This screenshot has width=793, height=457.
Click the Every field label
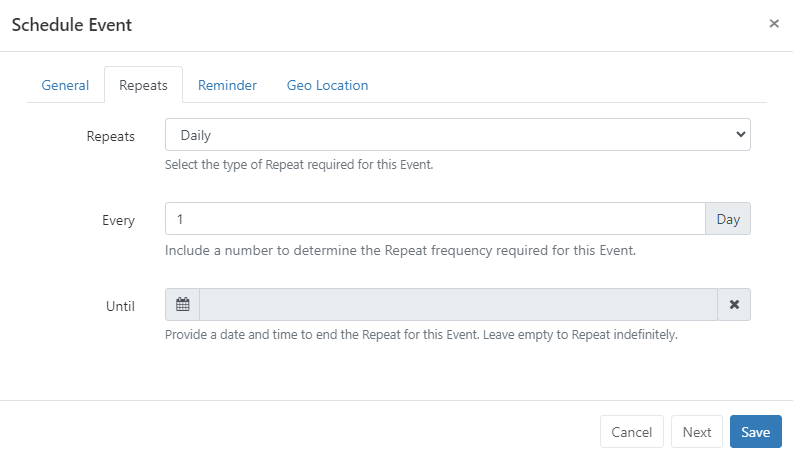coord(118,220)
